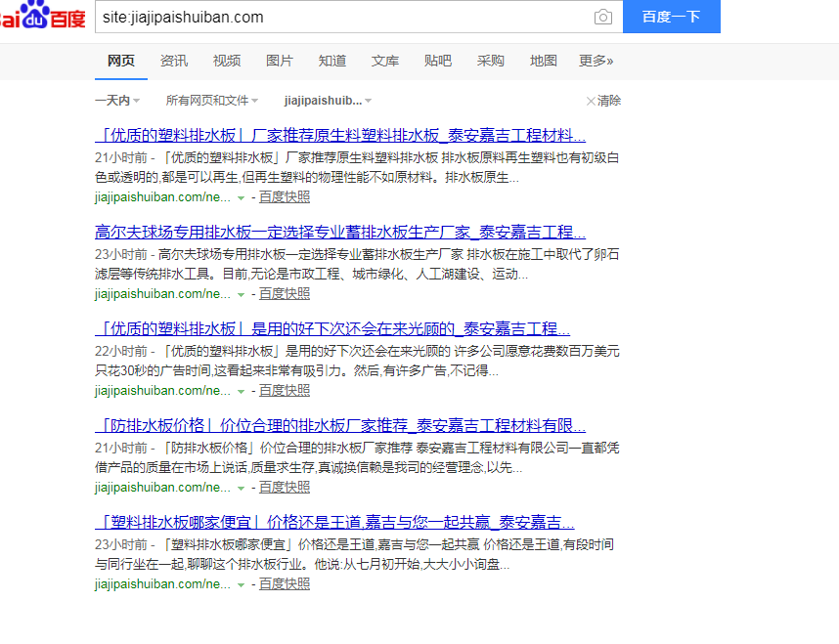This screenshot has width=839, height=644.
Task: Click the URL jiajipaishuiban.com/ne... under 厂家推荐原生料 result
Action: [162, 196]
